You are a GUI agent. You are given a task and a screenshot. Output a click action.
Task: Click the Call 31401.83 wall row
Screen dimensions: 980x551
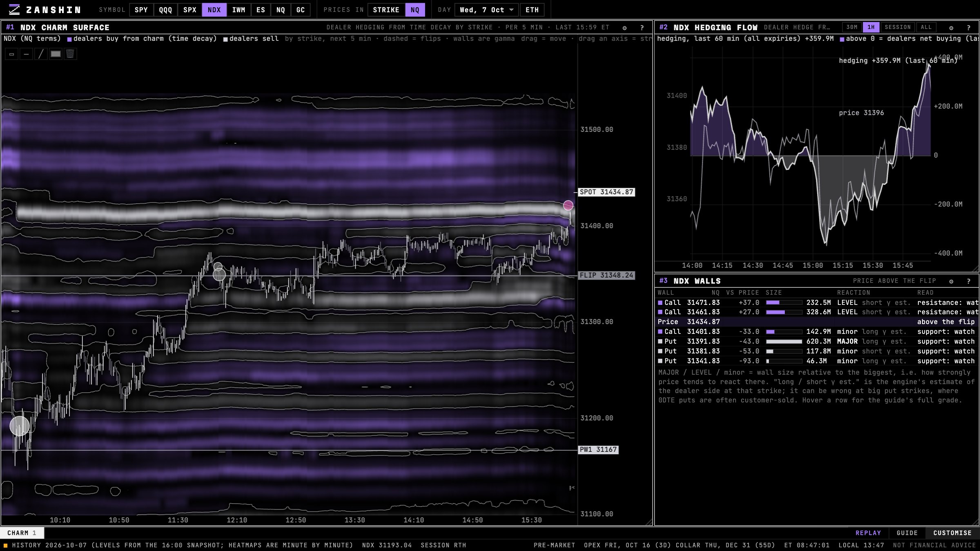pyautogui.click(x=817, y=332)
